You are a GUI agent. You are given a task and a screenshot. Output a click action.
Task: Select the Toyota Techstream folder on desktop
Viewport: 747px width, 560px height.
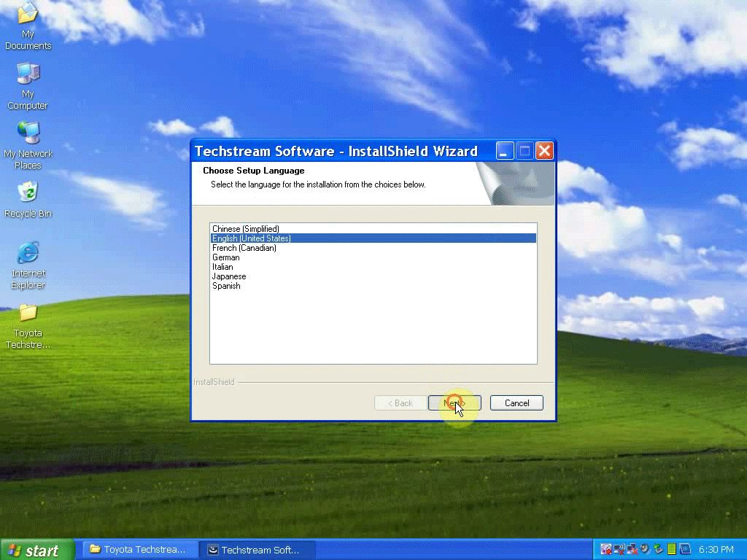coord(28,327)
